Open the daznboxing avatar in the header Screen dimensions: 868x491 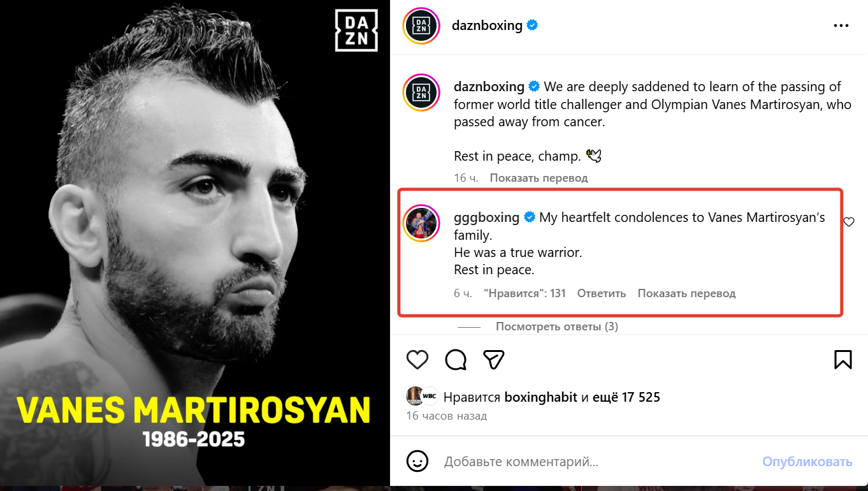(421, 26)
